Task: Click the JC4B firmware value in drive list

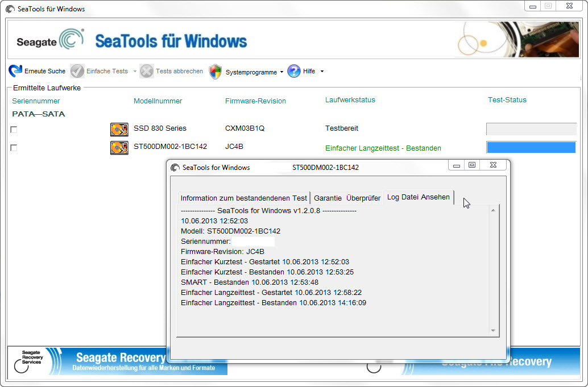Action: (x=234, y=147)
